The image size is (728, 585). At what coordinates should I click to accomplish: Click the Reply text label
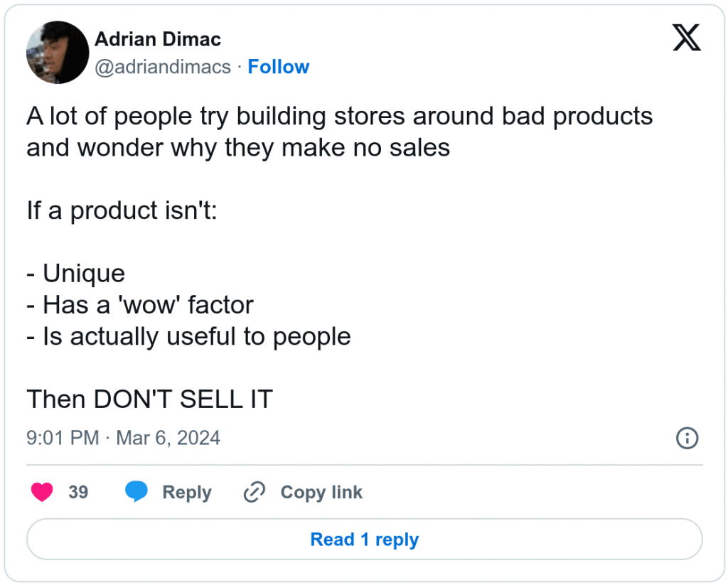(186, 492)
